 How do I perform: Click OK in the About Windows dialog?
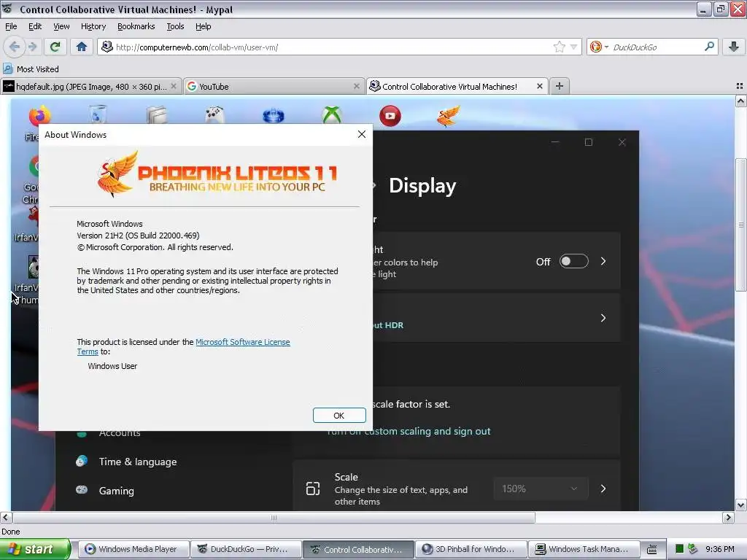(x=339, y=415)
